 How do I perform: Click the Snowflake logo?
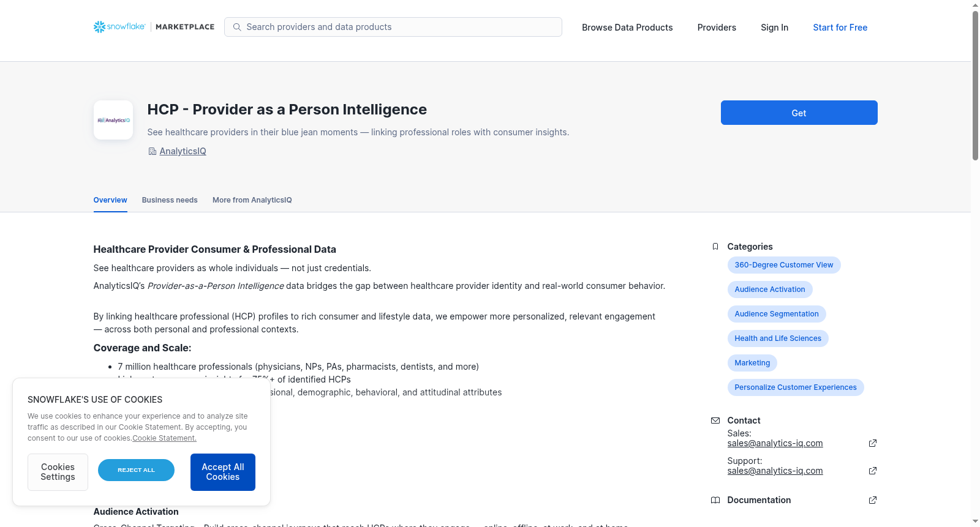click(119, 27)
